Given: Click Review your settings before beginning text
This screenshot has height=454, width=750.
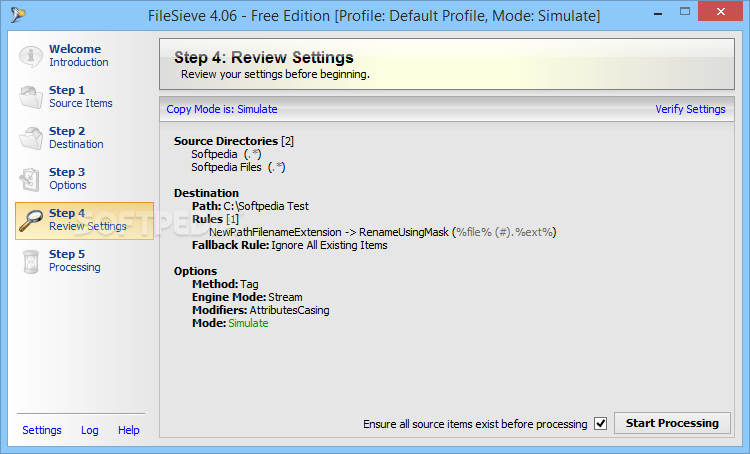Looking at the screenshot, I should (x=275, y=74).
